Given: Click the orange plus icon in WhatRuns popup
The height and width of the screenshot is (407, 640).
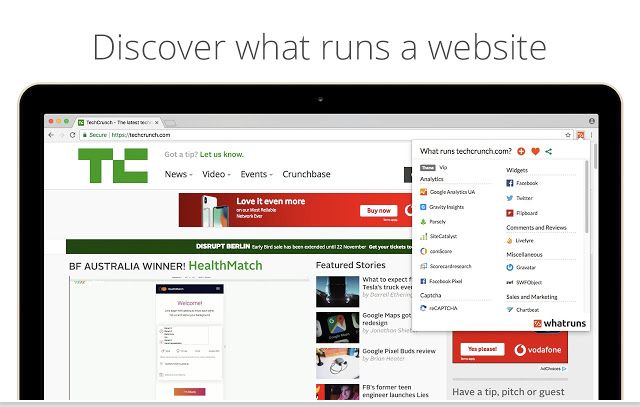Looking at the screenshot, I should tap(521, 151).
